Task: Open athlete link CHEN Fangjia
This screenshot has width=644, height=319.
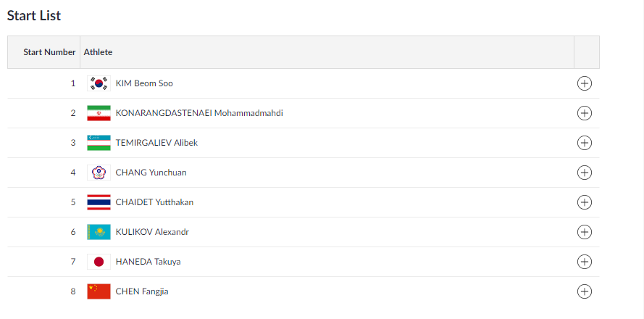Action: [142, 291]
